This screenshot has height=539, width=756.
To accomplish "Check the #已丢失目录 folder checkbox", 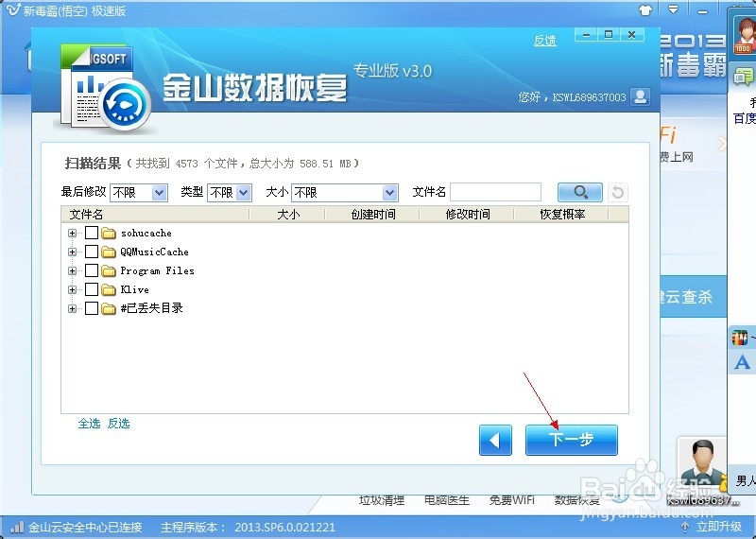I will (x=92, y=308).
